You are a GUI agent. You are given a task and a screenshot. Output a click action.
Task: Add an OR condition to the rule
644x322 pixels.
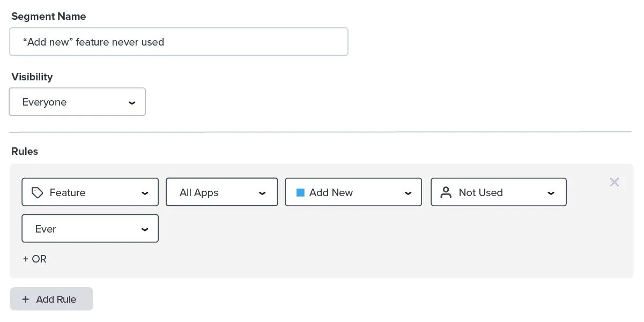coord(35,259)
